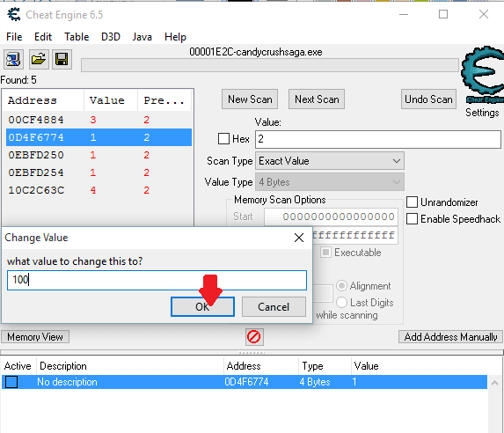Cancel the Change Value dialog

(x=274, y=306)
